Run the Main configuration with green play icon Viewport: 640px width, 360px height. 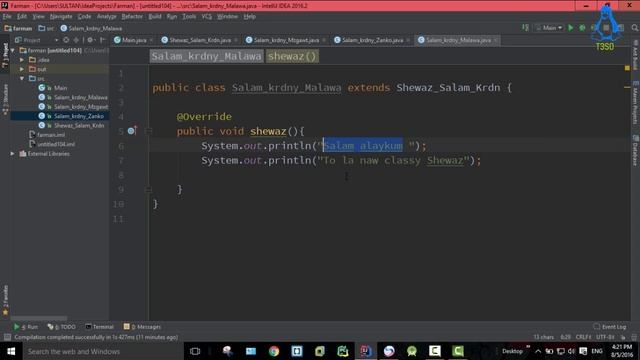pos(571,28)
